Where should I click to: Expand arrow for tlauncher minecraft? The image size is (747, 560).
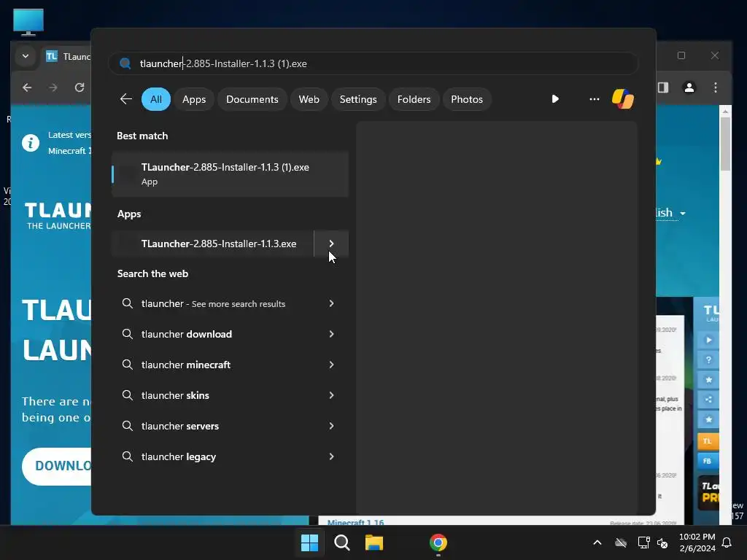coord(332,365)
